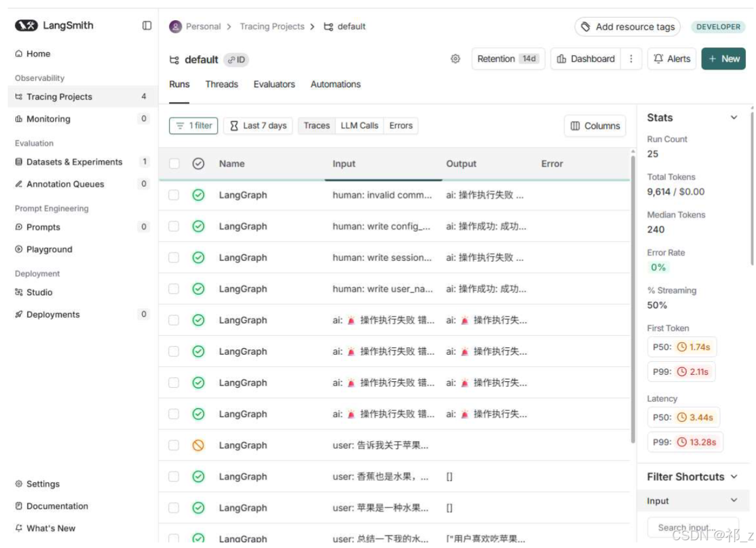Switch to the Runs tab
The image size is (756, 548).
coord(179,84)
